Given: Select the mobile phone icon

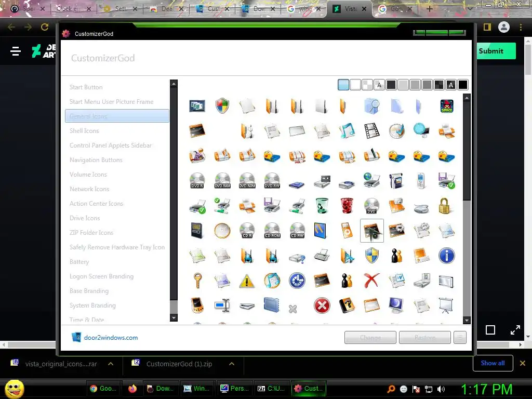Looking at the screenshot, I should pyautogui.click(x=421, y=180).
